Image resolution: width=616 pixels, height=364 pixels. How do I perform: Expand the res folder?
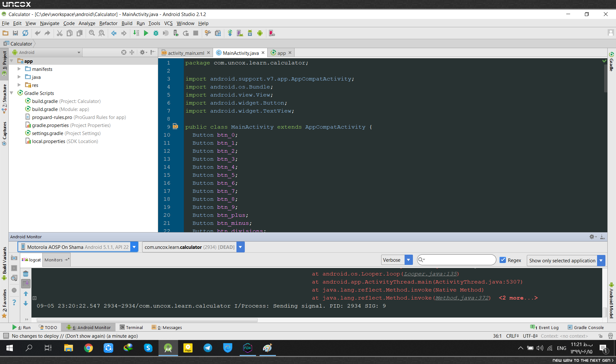click(19, 85)
